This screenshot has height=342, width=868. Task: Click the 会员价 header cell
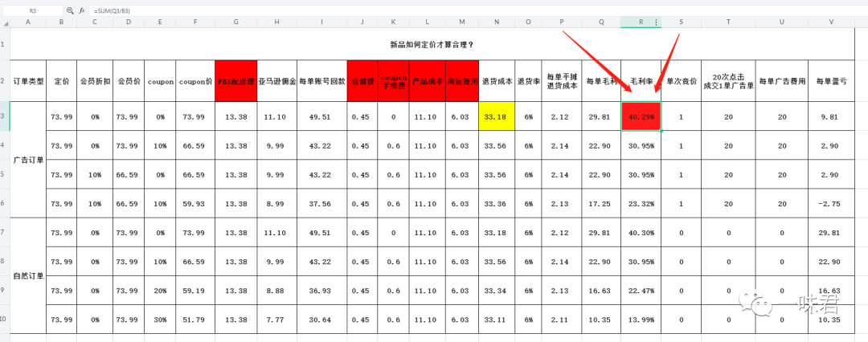pos(129,81)
